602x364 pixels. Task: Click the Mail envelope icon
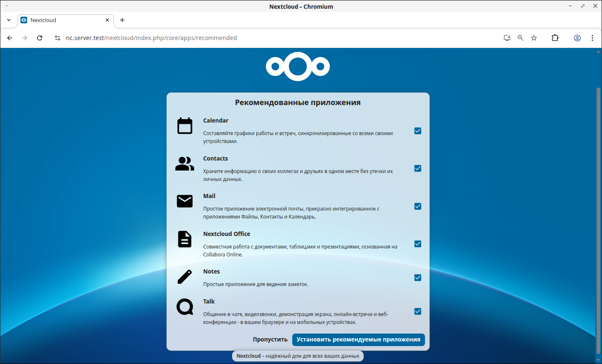185,201
